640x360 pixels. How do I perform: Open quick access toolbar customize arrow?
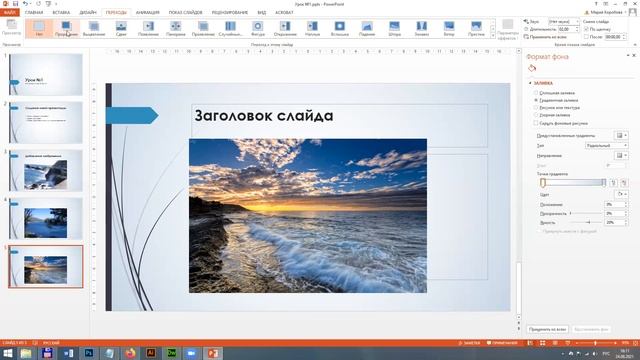pos(57,4)
